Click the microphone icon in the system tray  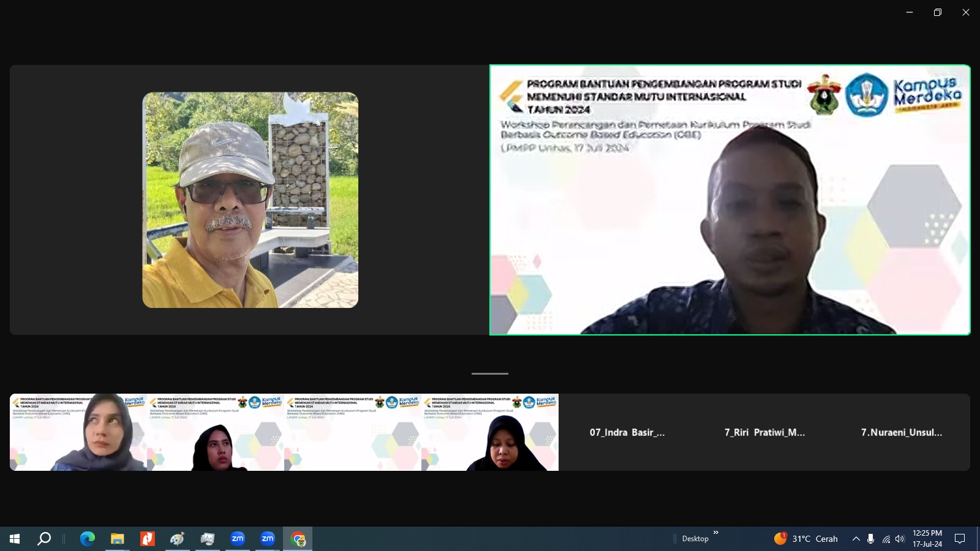(872, 539)
